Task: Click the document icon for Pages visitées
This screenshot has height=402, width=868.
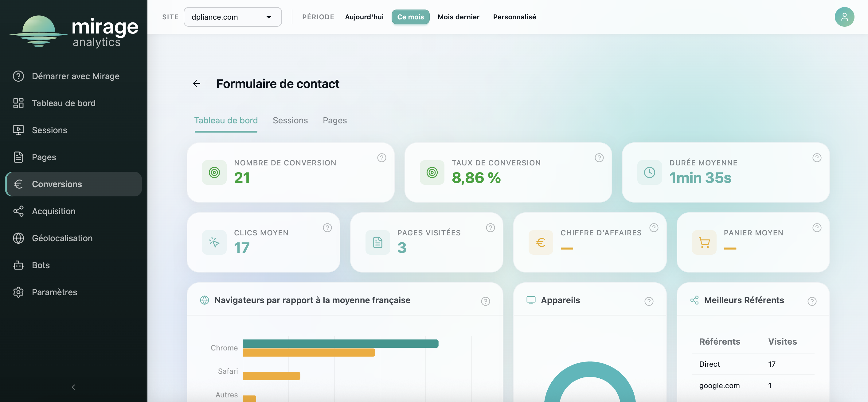Action: point(377,242)
